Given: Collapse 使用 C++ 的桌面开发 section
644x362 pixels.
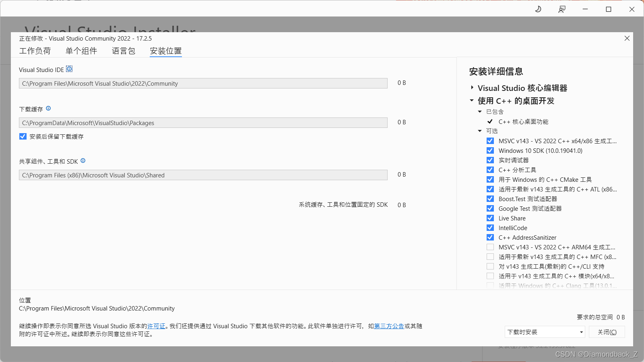Looking at the screenshot, I should click(472, 101).
